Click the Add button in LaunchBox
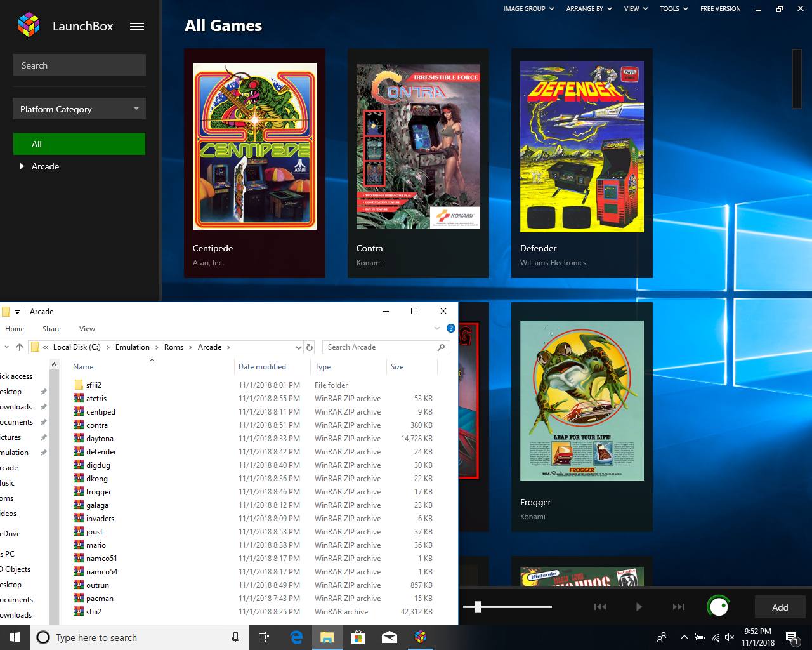The image size is (812, 650). point(780,607)
